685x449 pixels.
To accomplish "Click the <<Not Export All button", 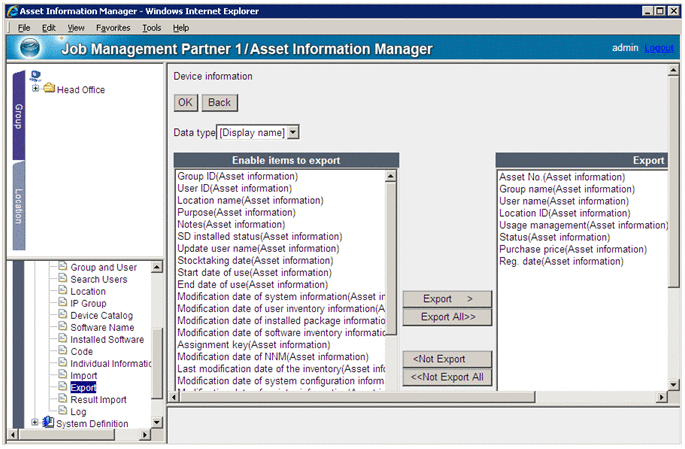I will click(x=447, y=377).
